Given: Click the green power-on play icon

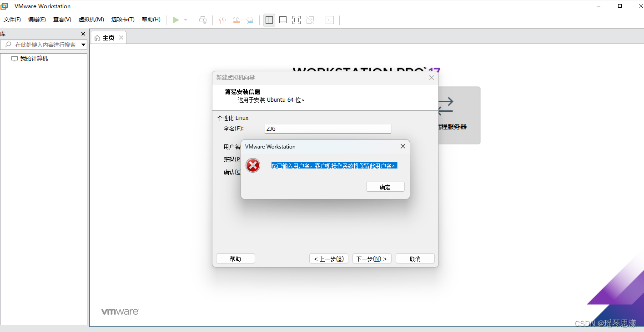Looking at the screenshot, I should point(176,20).
